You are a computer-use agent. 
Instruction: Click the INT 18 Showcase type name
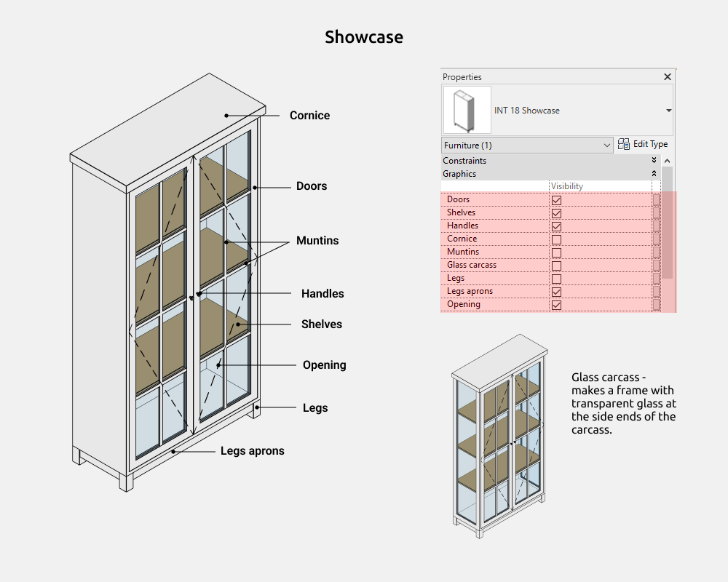click(526, 111)
